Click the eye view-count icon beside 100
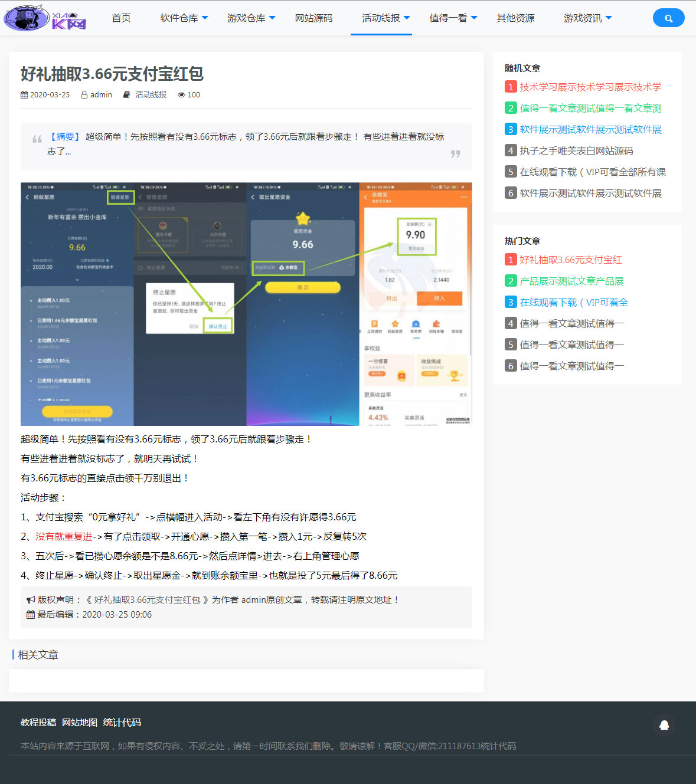The height and width of the screenshot is (784, 696). (181, 94)
